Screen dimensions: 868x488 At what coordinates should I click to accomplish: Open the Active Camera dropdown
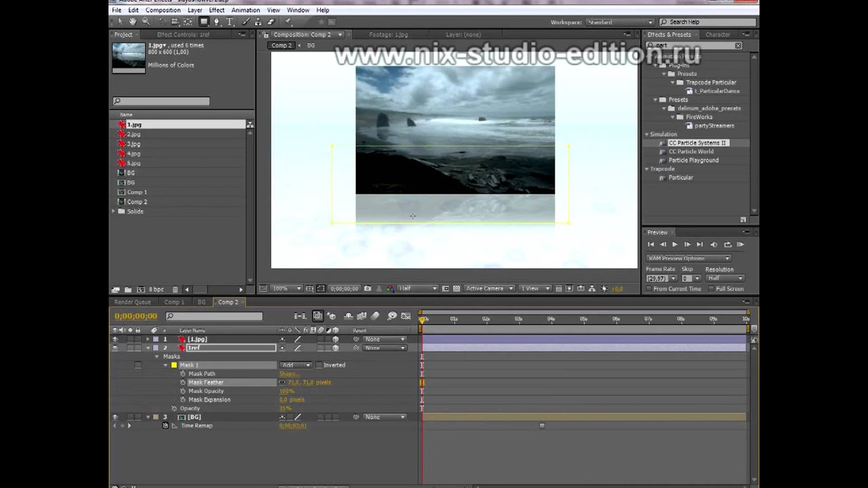[x=489, y=289]
